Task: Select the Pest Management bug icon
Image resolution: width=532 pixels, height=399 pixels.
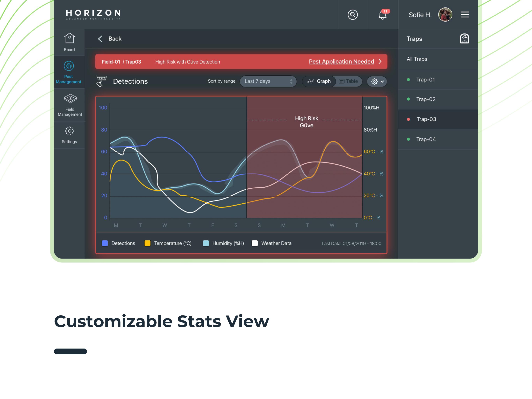Action: (69, 66)
